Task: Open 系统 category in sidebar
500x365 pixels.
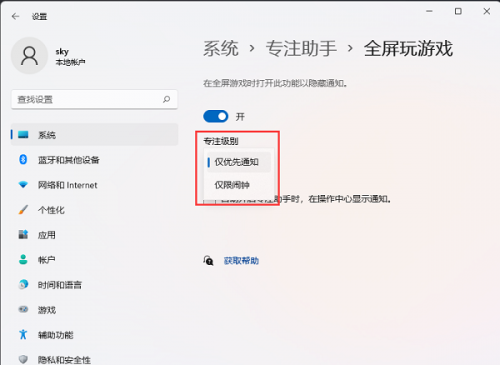Action: pyautogui.click(x=95, y=135)
